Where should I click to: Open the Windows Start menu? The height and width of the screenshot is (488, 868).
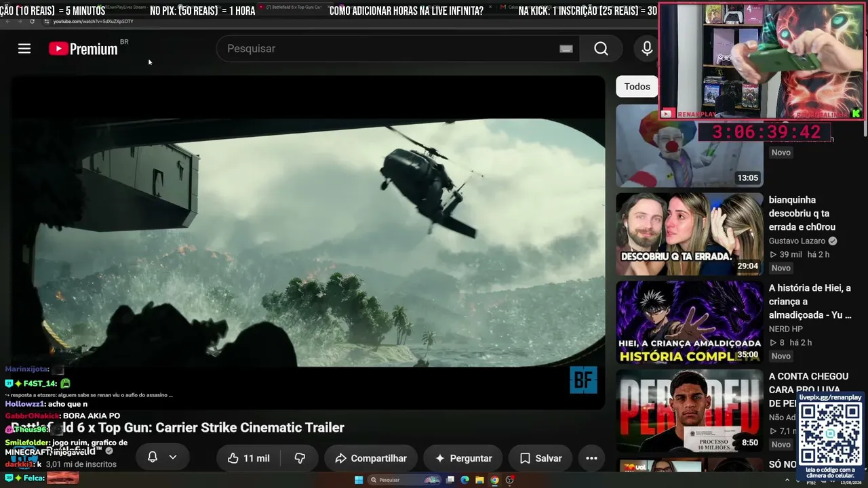tap(359, 480)
